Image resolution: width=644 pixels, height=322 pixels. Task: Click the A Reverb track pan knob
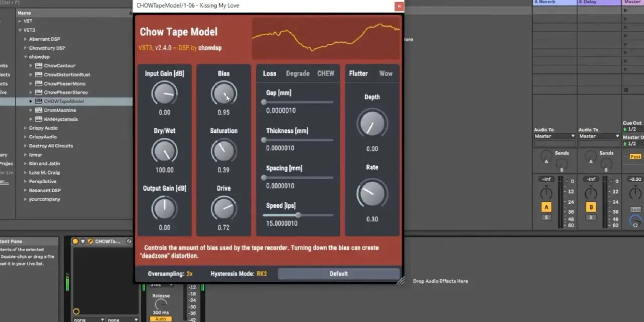tap(546, 193)
